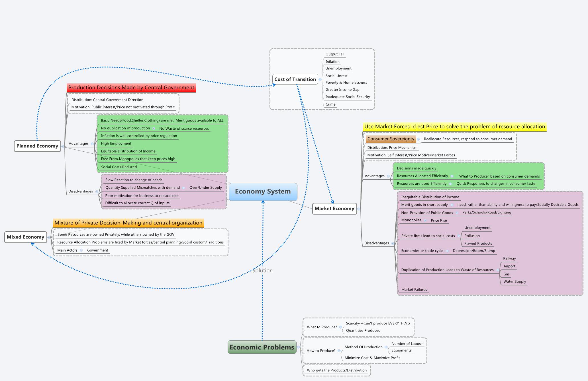Click collapse icon beside Planned Economy Advantages
The height and width of the screenshot is (381, 588).
point(92,144)
